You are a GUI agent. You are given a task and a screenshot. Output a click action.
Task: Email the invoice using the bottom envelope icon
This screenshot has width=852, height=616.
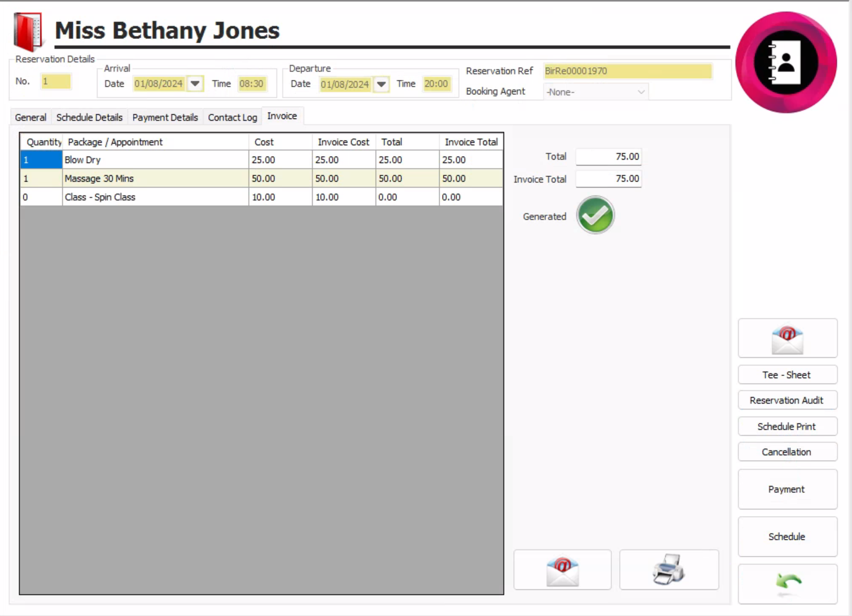tap(562, 570)
